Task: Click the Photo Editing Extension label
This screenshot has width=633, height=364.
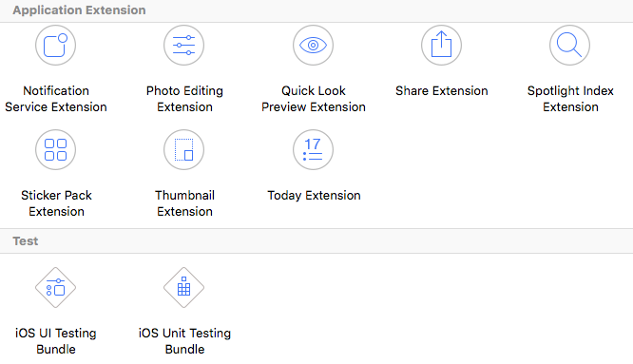Action: click(x=184, y=99)
